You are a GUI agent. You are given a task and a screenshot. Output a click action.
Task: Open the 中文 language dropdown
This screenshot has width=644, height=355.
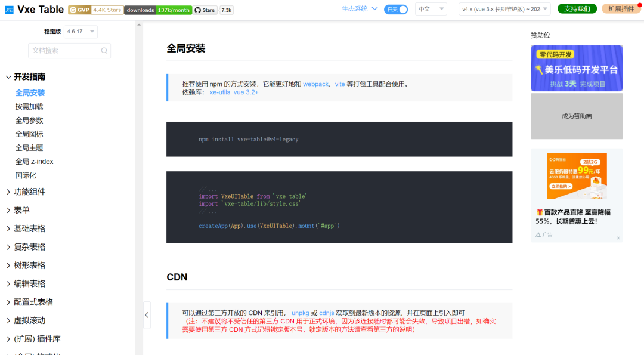431,10
